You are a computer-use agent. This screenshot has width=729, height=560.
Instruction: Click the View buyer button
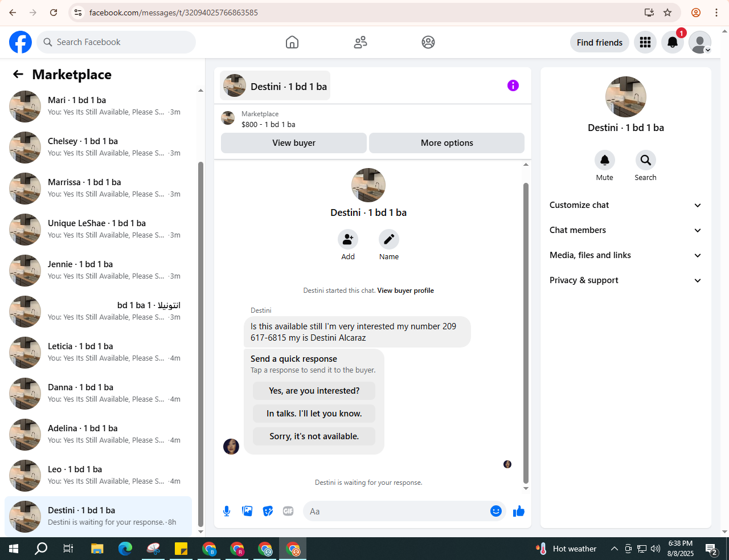tap(294, 143)
